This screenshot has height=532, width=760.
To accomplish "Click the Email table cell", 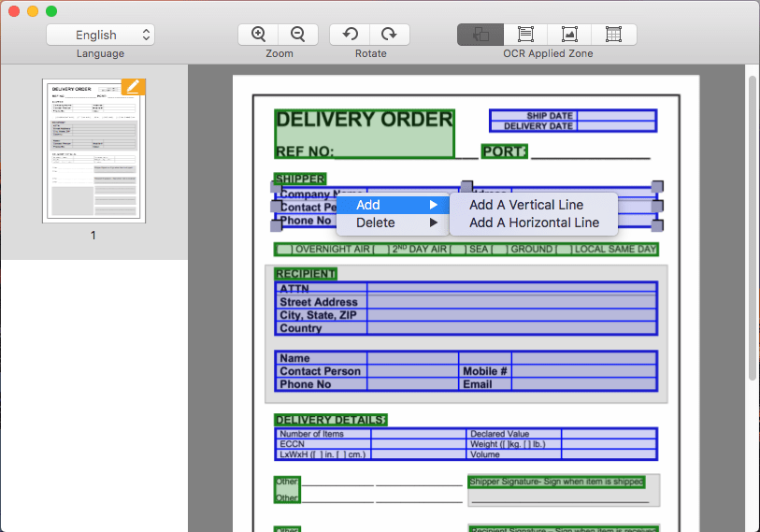I will pos(484,384).
